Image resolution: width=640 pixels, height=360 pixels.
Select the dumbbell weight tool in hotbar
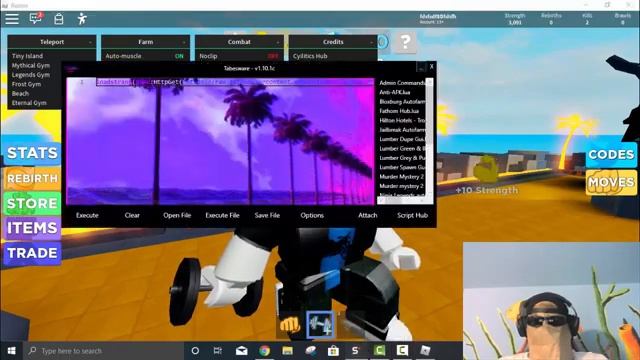[x=320, y=325]
